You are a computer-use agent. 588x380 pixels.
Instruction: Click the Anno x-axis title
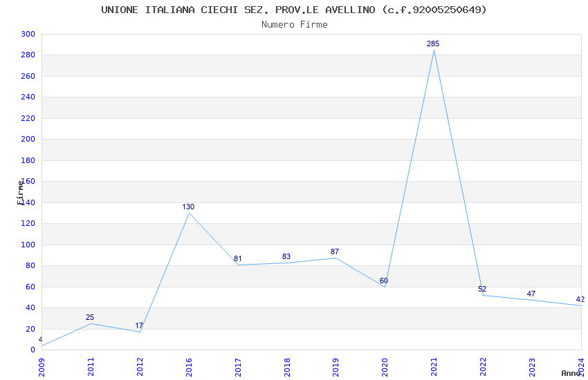click(x=571, y=373)
